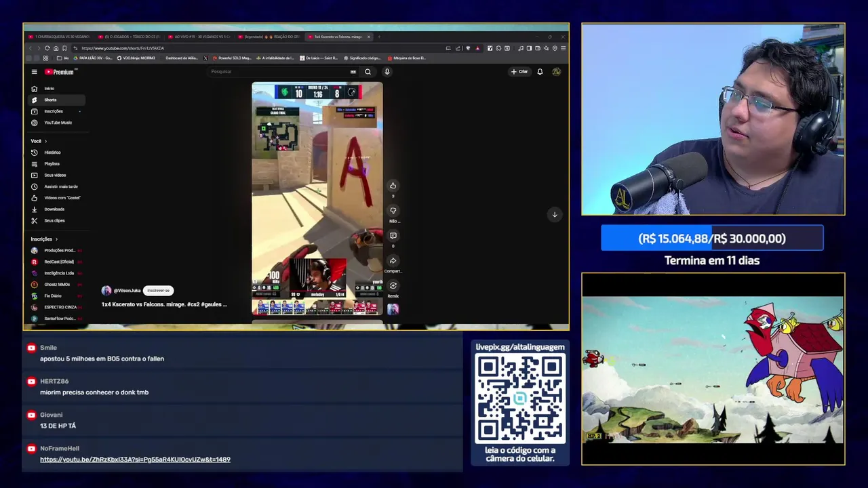Expand the Inscrições section heading chevron
This screenshot has height=488, width=868.
click(56, 239)
